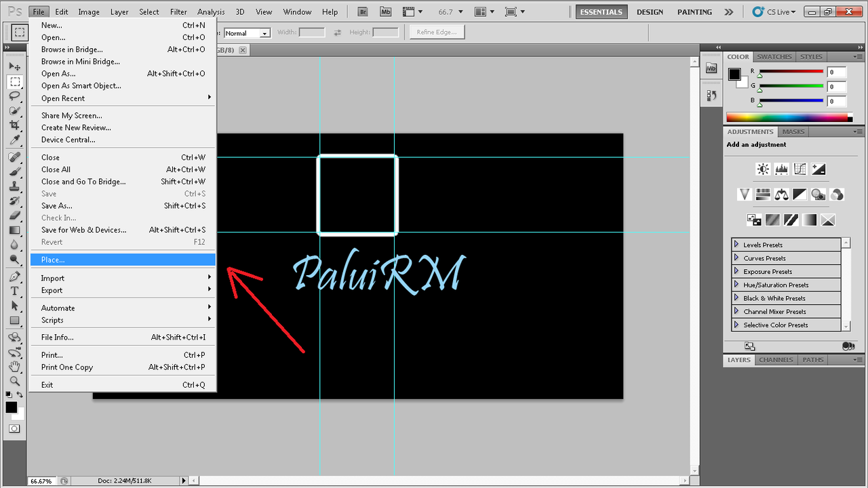This screenshot has height=488, width=868.
Task: Select the History Brush tool
Action: [x=14, y=201]
